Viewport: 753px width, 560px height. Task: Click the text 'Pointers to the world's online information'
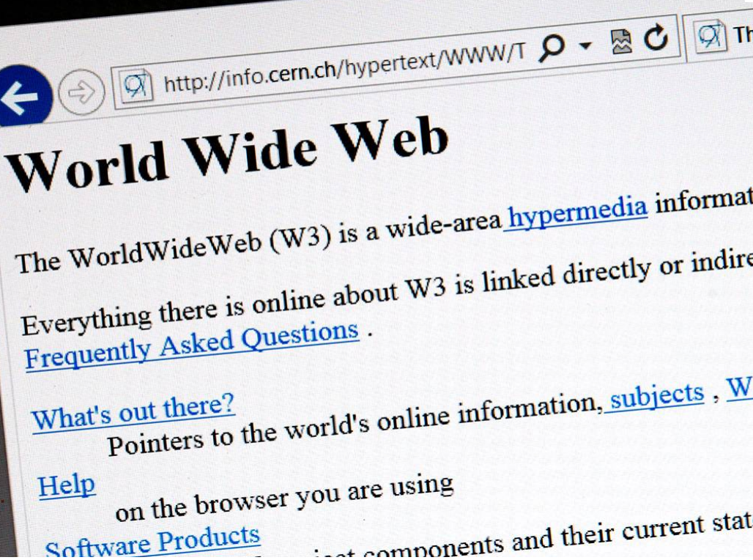[356, 425]
